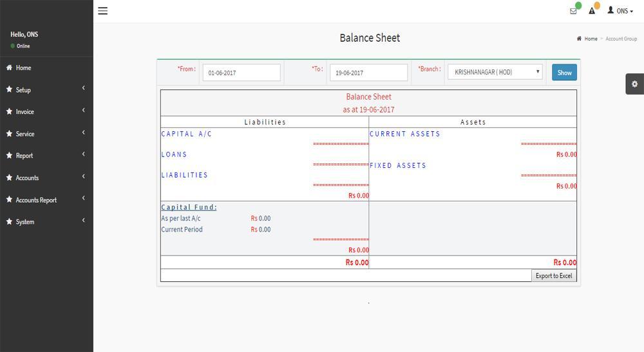Focus the From date field 01-06-2017

pyautogui.click(x=241, y=73)
